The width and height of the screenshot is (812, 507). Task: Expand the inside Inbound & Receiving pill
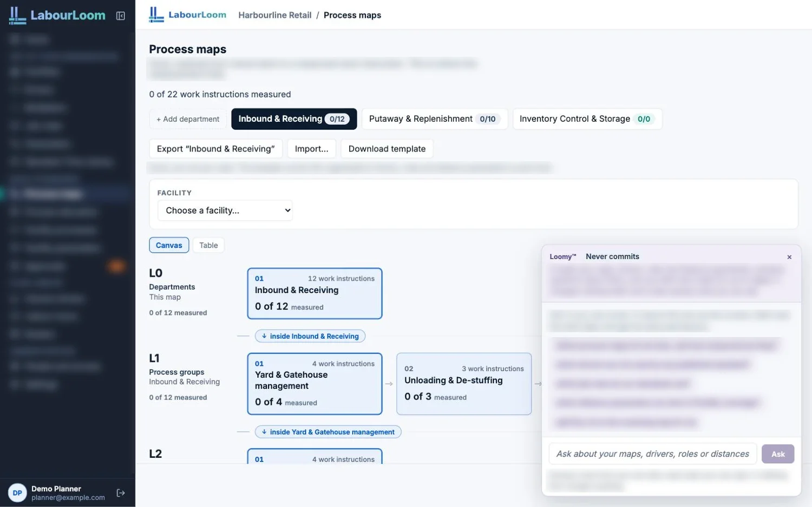310,336
